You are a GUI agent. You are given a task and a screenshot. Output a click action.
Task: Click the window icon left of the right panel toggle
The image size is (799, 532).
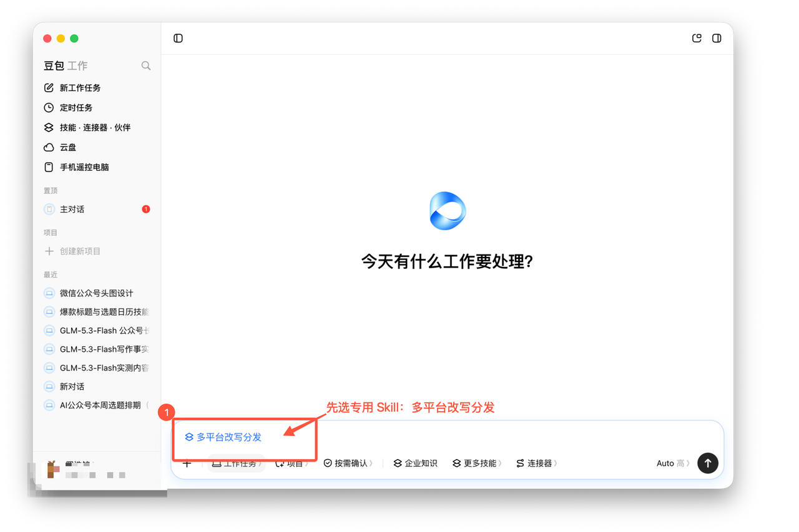pos(697,38)
